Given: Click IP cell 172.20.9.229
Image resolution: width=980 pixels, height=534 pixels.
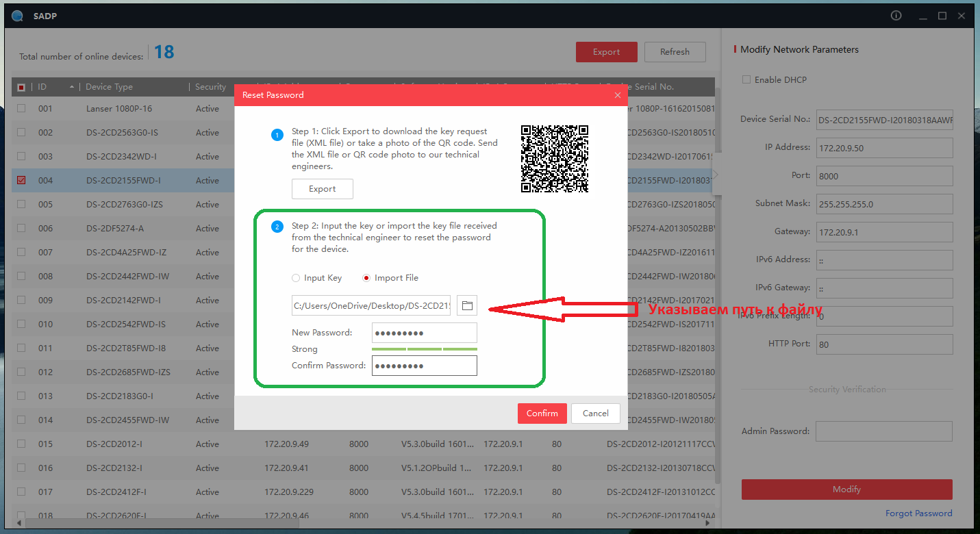Looking at the screenshot, I should click(x=289, y=492).
